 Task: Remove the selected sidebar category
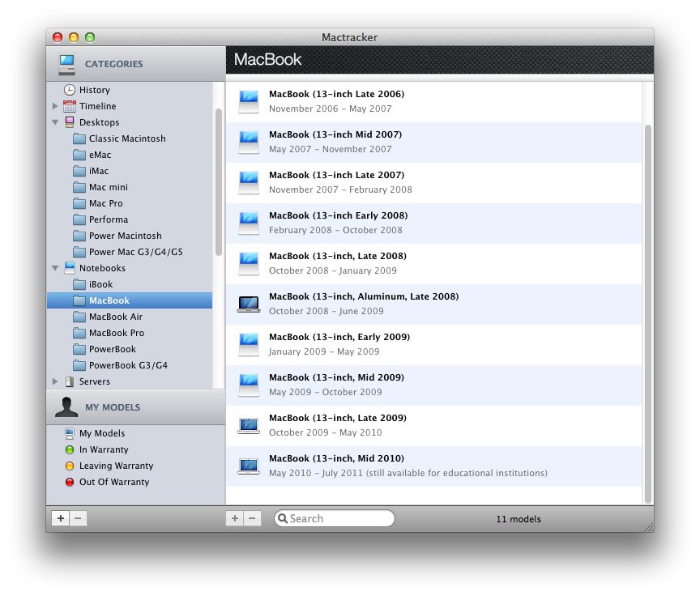pyautogui.click(x=78, y=518)
